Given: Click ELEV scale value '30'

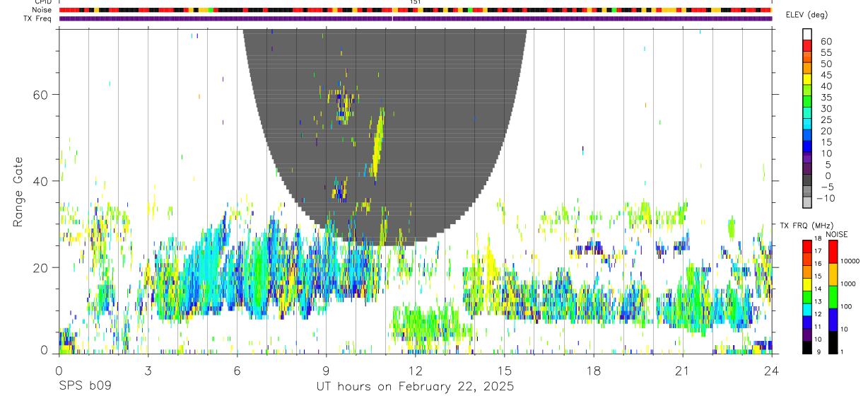Looking at the screenshot, I should click(827, 108).
